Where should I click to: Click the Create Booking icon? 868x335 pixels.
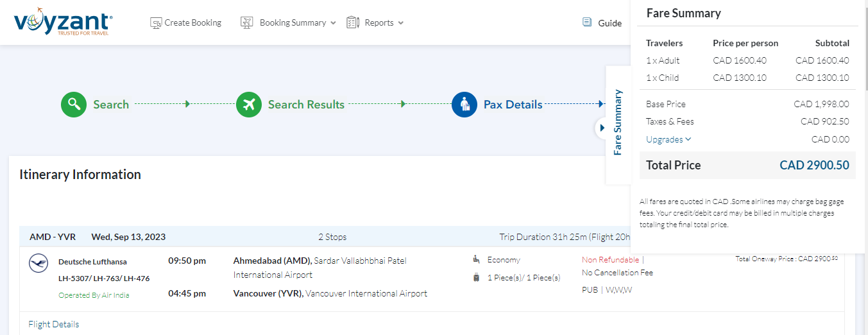click(x=156, y=23)
